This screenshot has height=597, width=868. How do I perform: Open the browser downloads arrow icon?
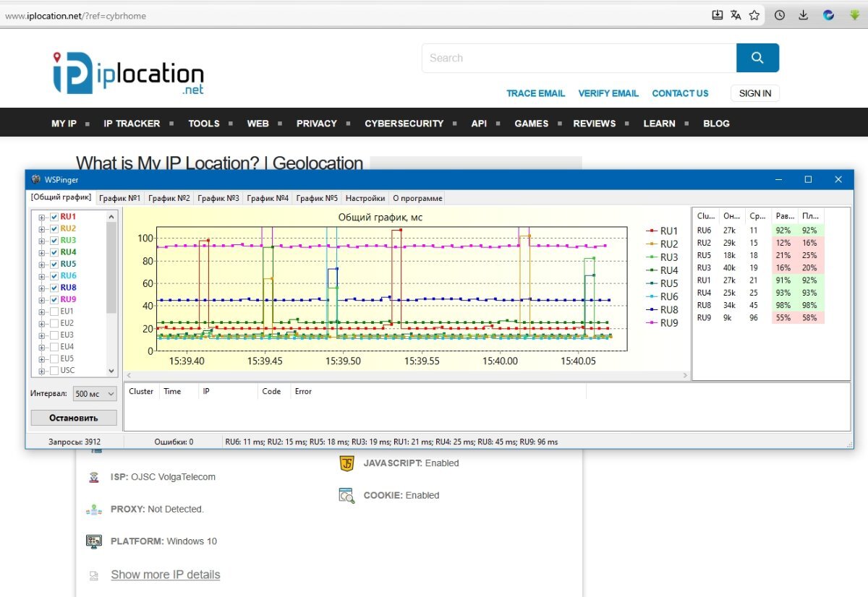click(803, 15)
